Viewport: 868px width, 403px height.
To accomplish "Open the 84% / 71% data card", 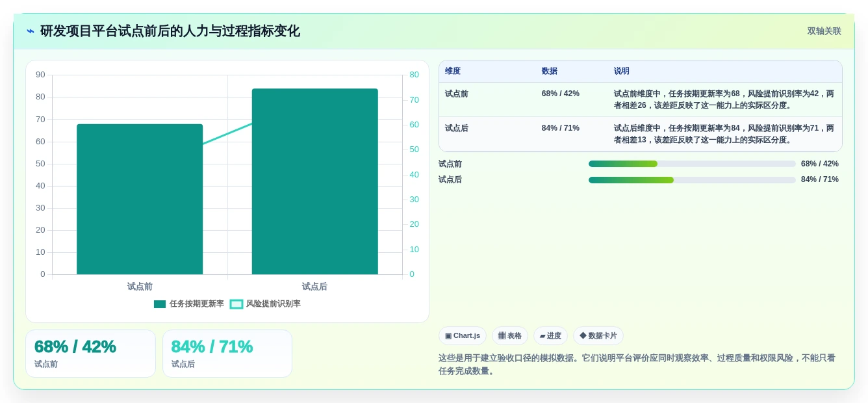I will [x=227, y=354].
